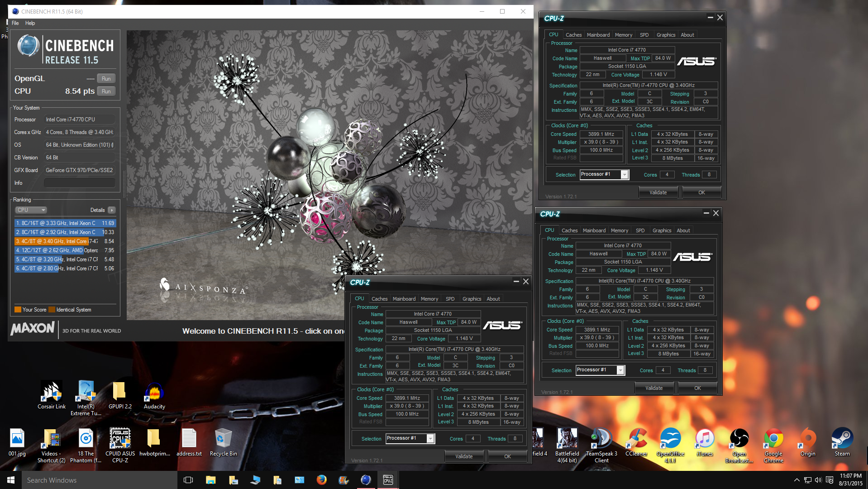Click Validate in bottom-center CPU-Z window
The width and height of the screenshot is (868, 489).
(464, 456)
